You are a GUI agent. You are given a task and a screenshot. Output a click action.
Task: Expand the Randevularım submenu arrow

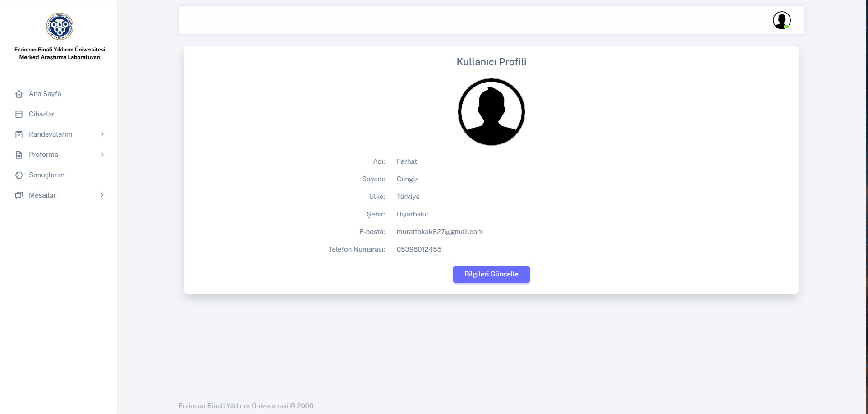[x=102, y=134]
